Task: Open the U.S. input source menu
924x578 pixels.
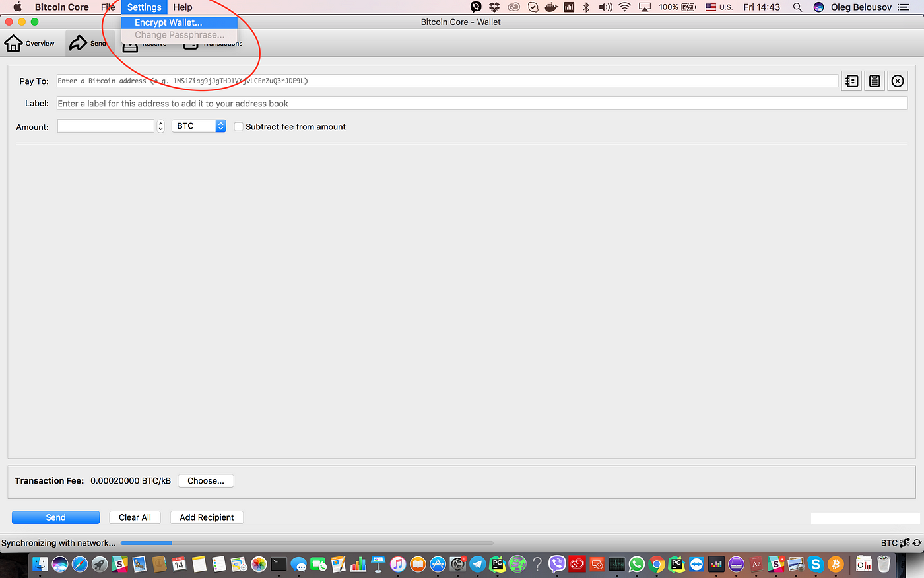Action: pyautogui.click(x=719, y=7)
